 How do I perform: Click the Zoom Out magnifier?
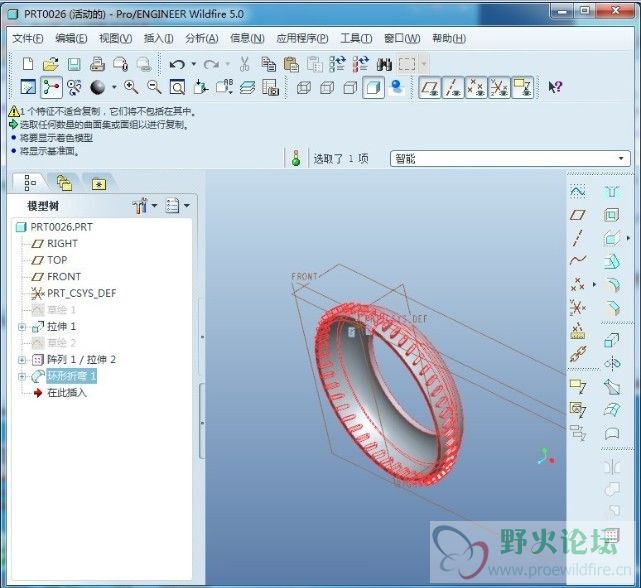pos(154,87)
